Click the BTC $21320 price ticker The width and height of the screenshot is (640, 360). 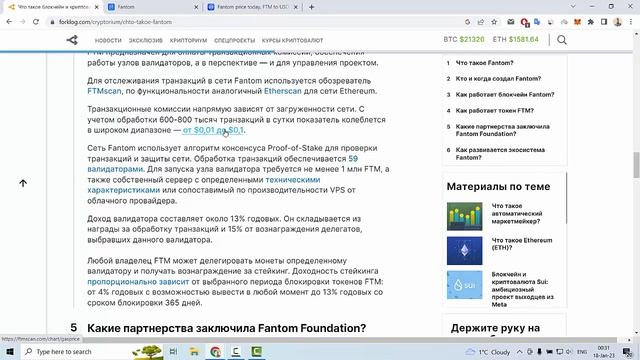pos(464,40)
